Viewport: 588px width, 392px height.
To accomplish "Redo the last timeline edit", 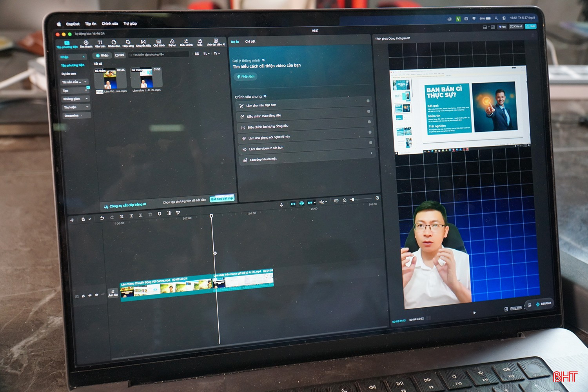I will (112, 217).
